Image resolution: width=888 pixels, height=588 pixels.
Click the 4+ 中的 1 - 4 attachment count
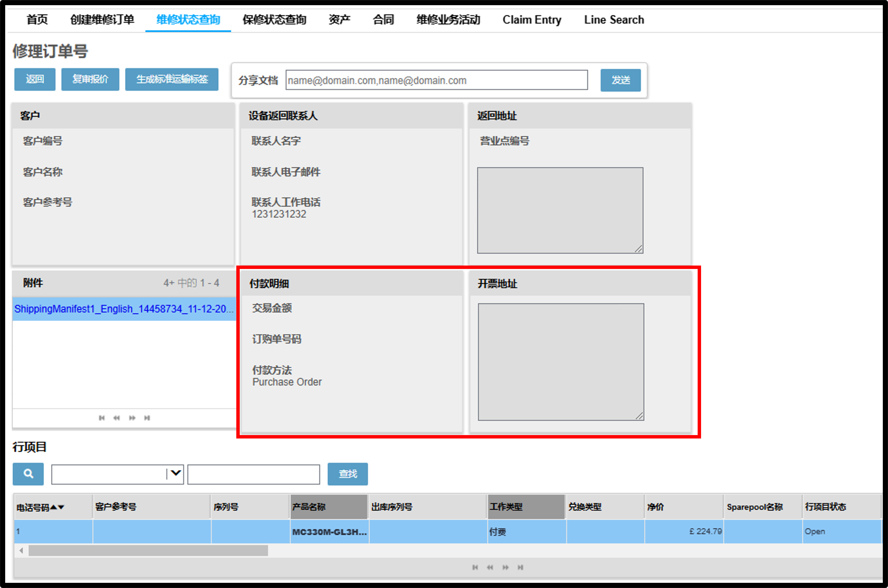coord(191,283)
